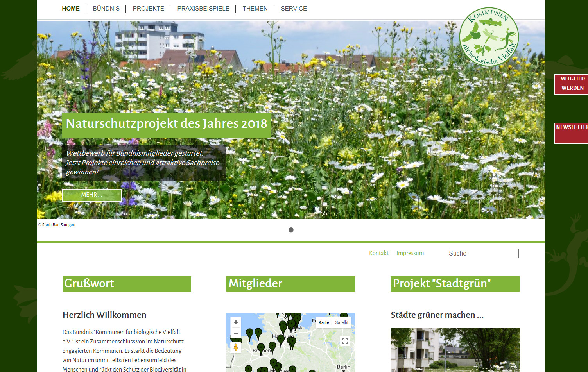Image resolution: width=588 pixels, height=372 pixels.
Task: Switch the map to Karte view
Action: tap(324, 322)
